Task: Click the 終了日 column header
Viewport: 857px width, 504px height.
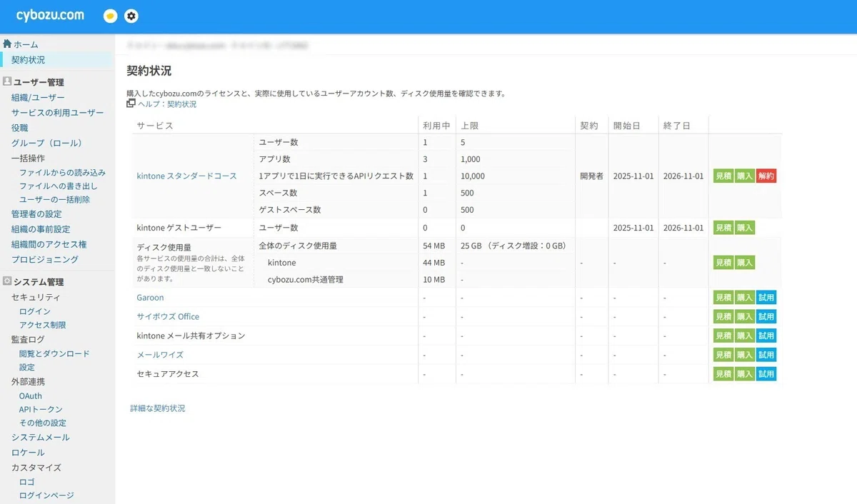Action: click(677, 126)
